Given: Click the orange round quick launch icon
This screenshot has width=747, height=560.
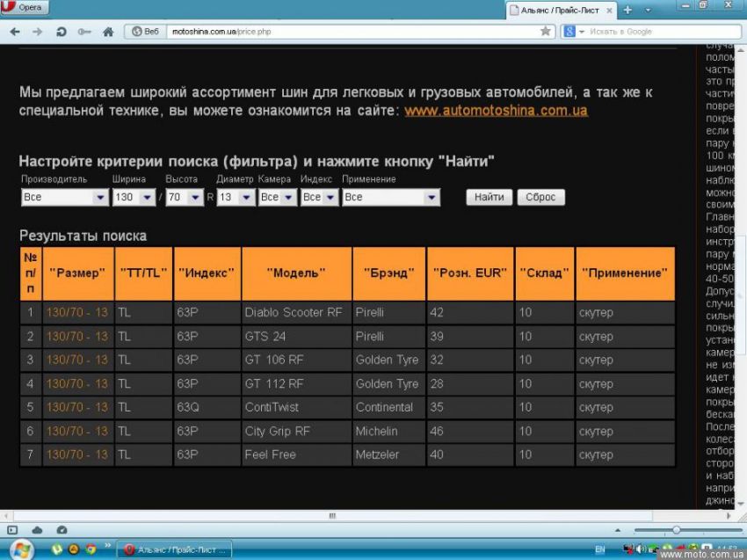Looking at the screenshot, I should (x=74, y=549).
